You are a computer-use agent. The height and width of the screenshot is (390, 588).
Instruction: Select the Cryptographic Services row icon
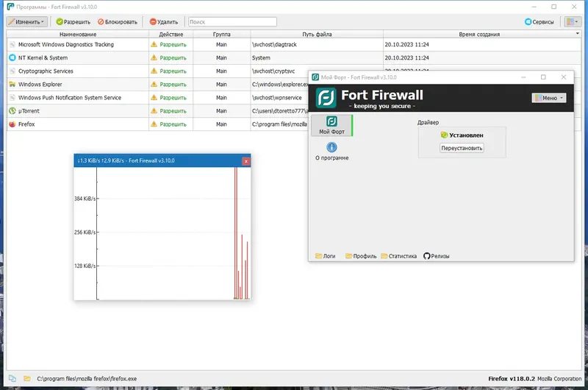click(x=12, y=71)
